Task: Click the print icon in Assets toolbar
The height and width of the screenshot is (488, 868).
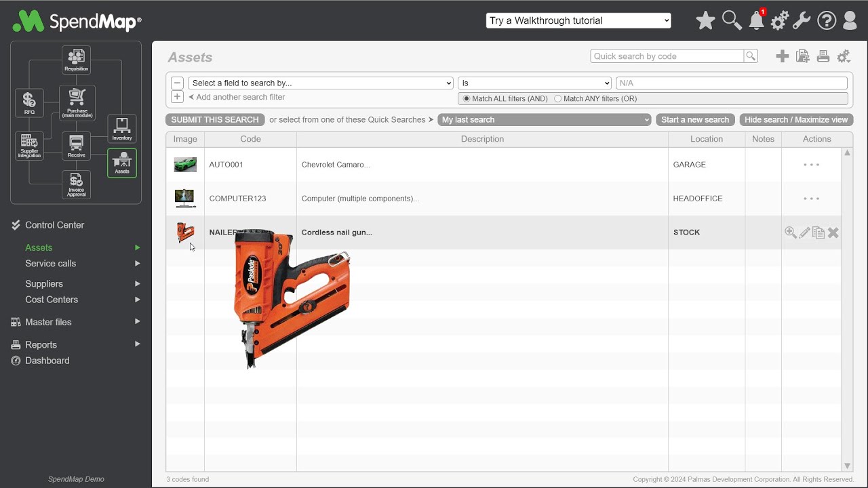Action: pos(823,56)
